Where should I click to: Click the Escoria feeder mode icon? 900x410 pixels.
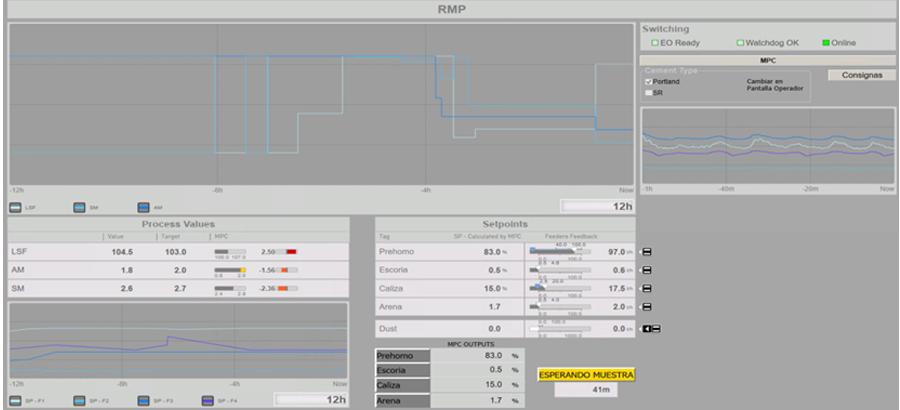[x=646, y=270]
